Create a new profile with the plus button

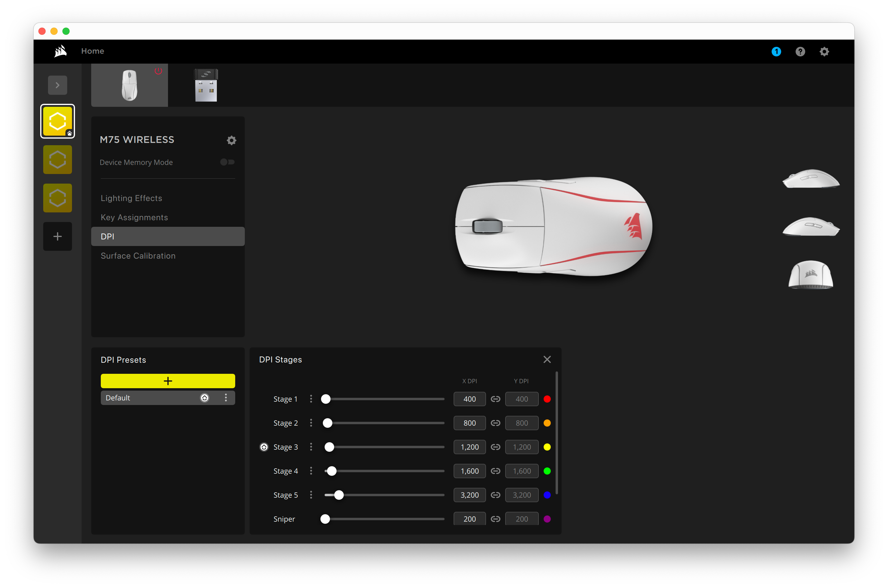pyautogui.click(x=57, y=236)
